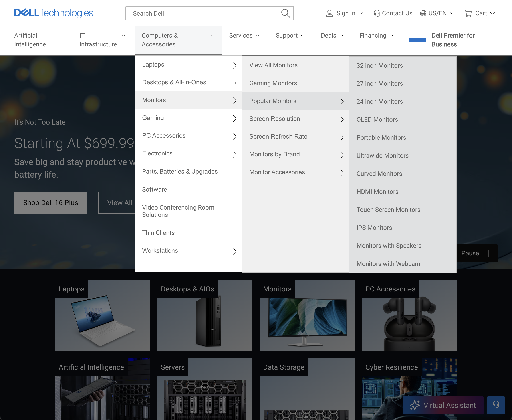Viewport: 512px width, 420px height.
Task: Click the Dell Technologies logo
Action: pos(53,13)
